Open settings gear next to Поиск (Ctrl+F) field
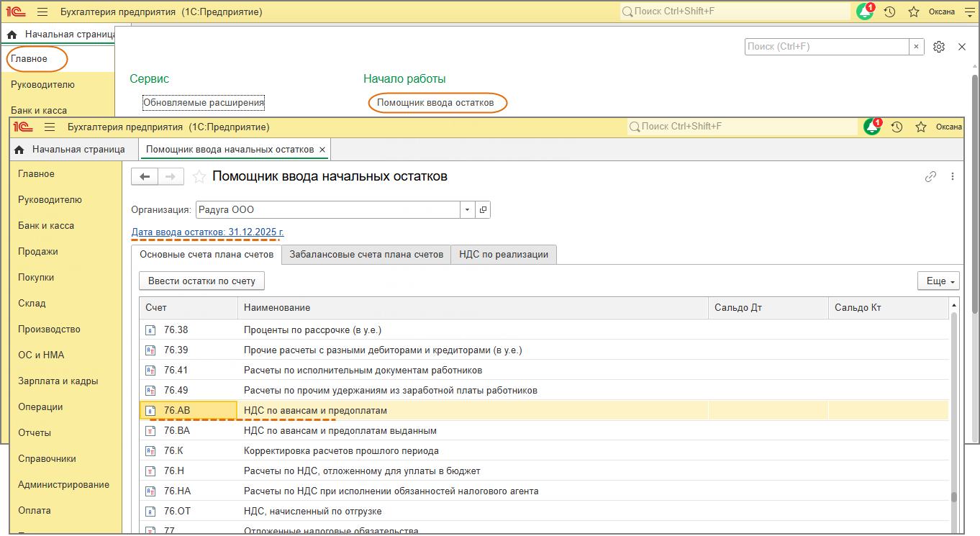 click(939, 47)
